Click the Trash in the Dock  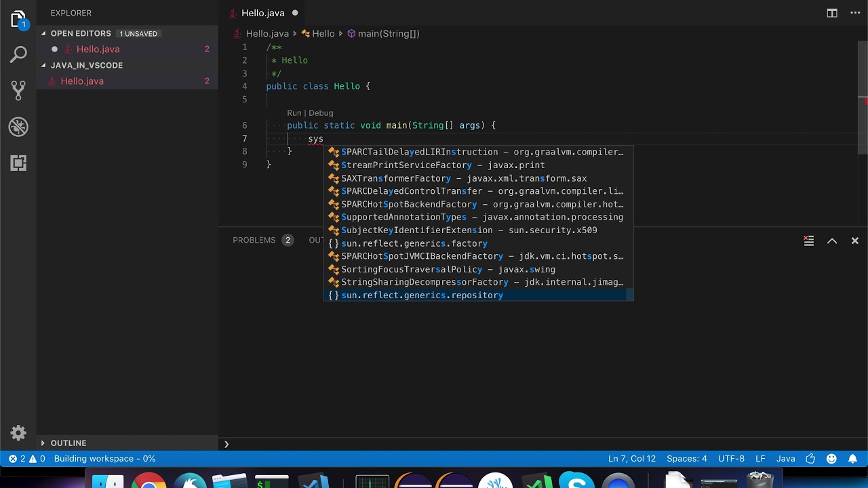pyautogui.click(x=760, y=480)
